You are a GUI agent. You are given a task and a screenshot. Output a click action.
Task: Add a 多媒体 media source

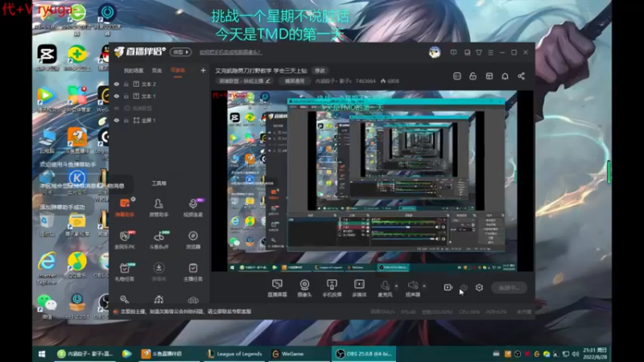click(359, 288)
